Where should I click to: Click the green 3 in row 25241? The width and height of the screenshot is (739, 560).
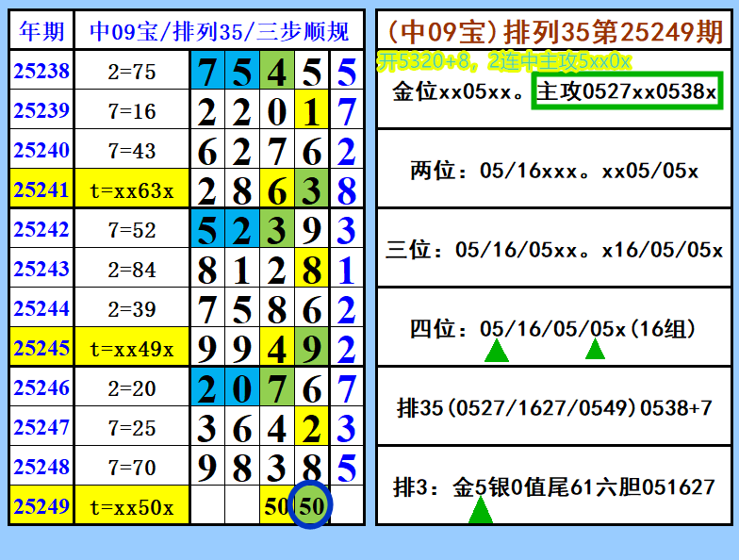coord(311,189)
